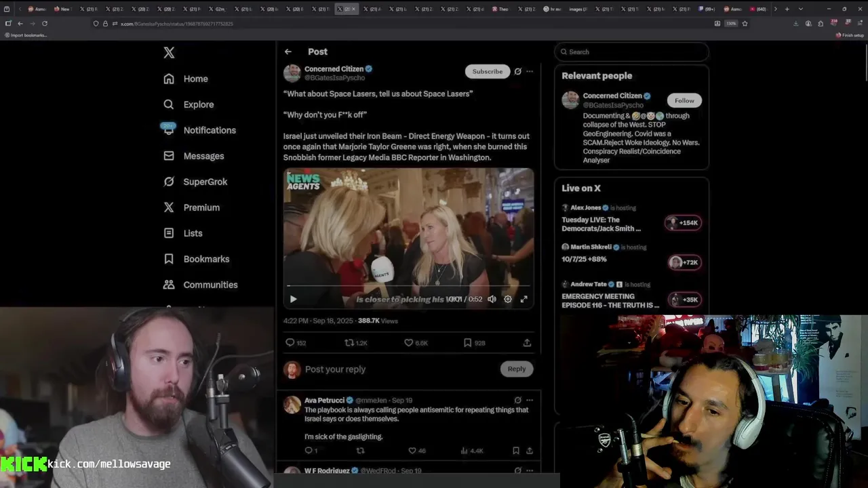Reply icon with 152 comments
The image size is (868, 488).
(296, 343)
